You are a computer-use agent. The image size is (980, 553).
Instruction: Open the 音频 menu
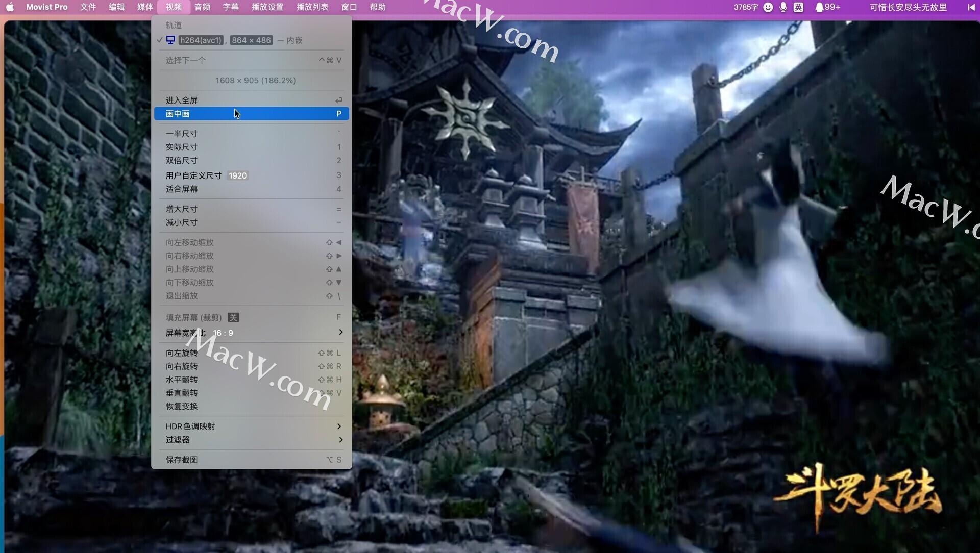[x=202, y=7]
